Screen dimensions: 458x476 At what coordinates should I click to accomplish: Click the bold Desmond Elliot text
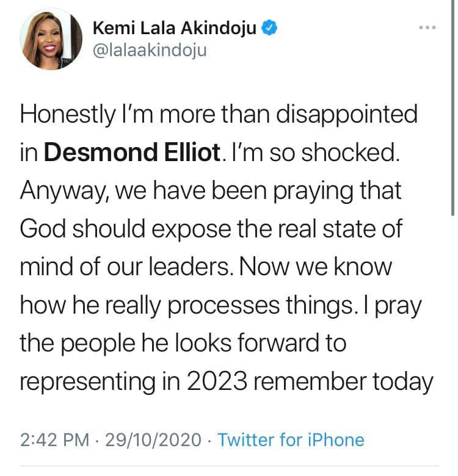pos(132,153)
